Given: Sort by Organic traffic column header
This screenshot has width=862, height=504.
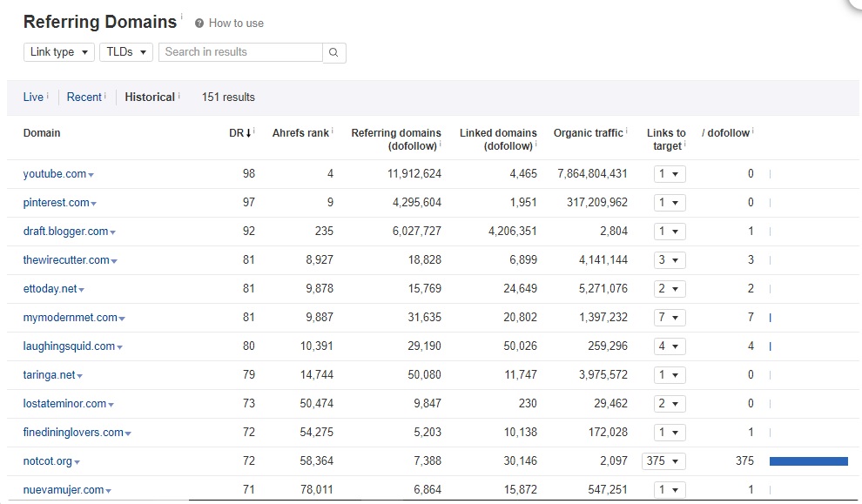Looking at the screenshot, I should pyautogui.click(x=589, y=133).
